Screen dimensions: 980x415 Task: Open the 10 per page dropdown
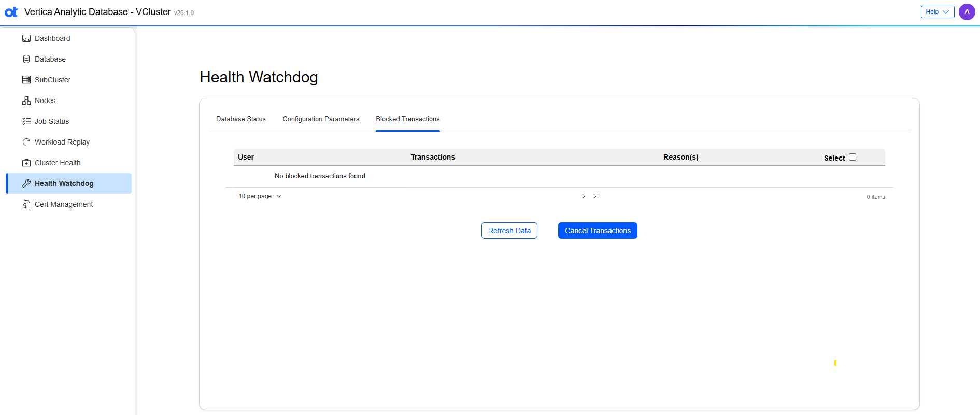tap(260, 196)
